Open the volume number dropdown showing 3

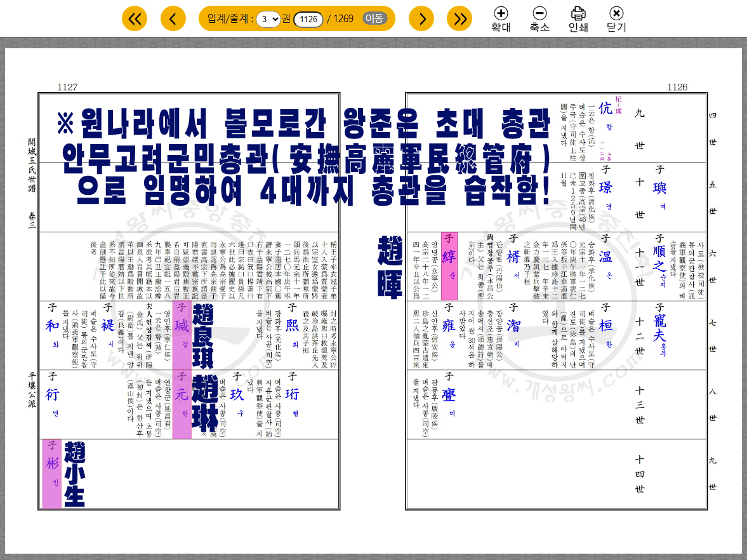268,19
